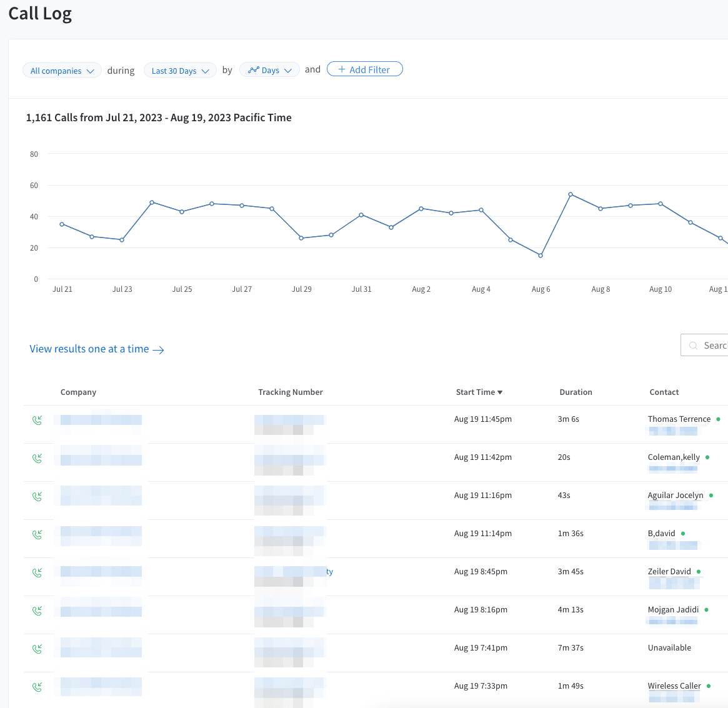Click the Aug 19 8:45pm start time cell
Viewport: 728px width, 708px height.
481,571
